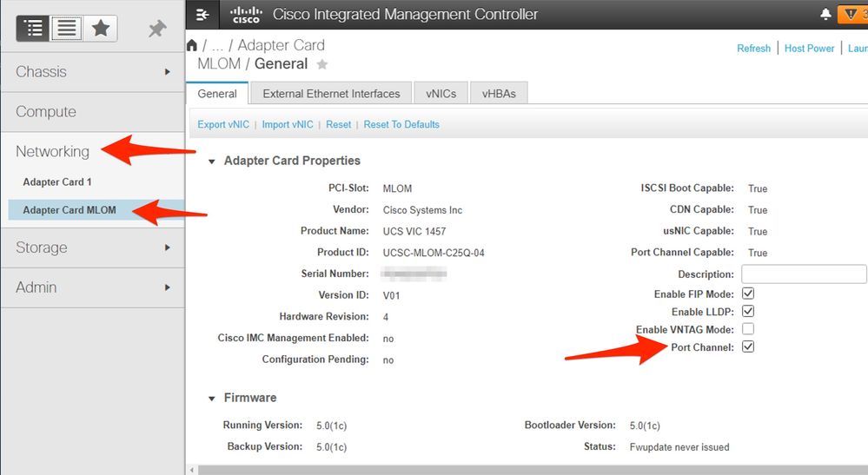Image resolution: width=868 pixels, height=475 pixels.
Task: Open the orange warning fault indicator
Action: pos(853,15)
